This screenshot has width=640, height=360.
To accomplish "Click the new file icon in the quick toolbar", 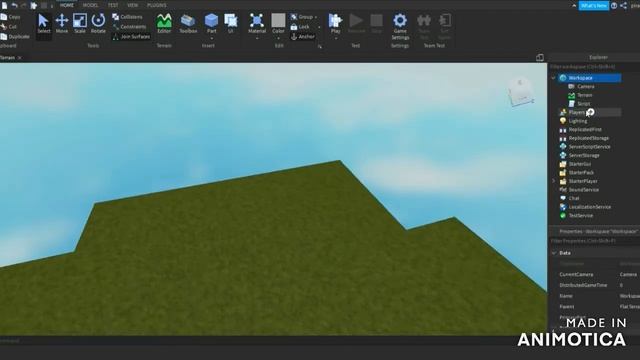I will [4, 5].
